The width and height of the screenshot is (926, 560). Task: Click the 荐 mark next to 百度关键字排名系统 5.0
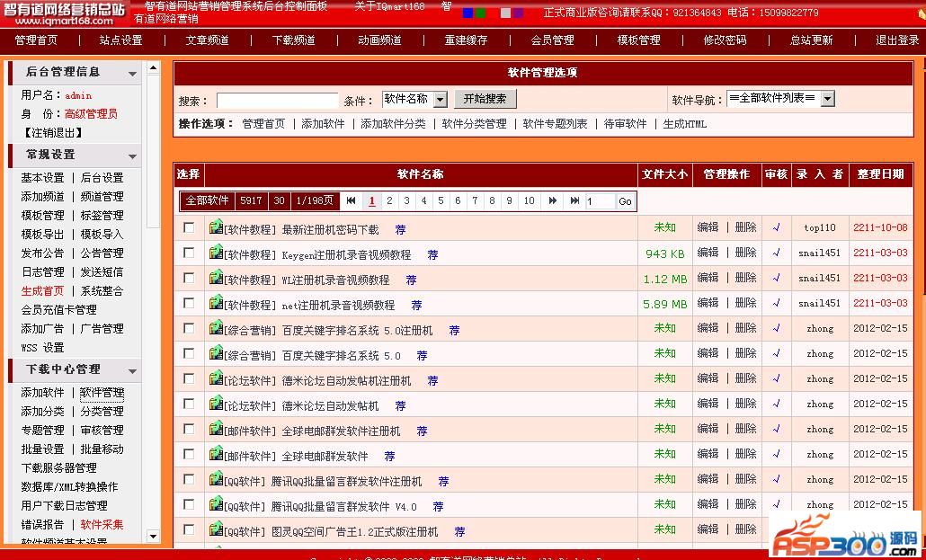tap(422, 356)
